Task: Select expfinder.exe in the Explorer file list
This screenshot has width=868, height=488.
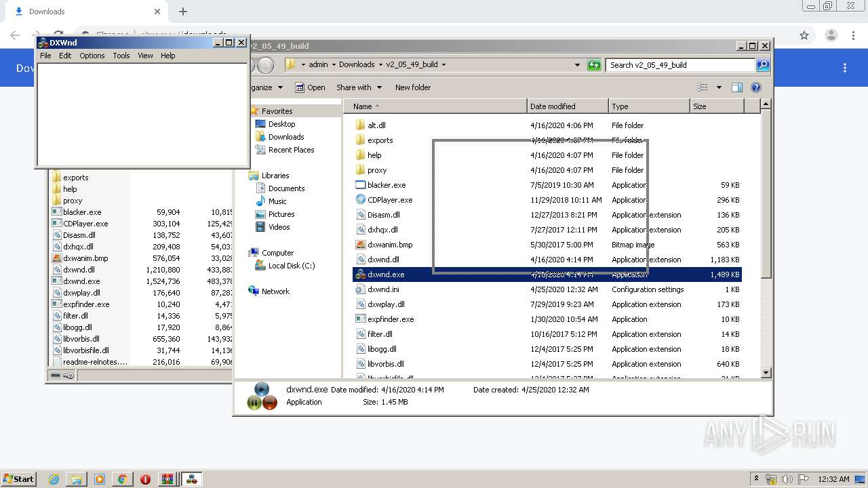Action: [x=391, y=319]
